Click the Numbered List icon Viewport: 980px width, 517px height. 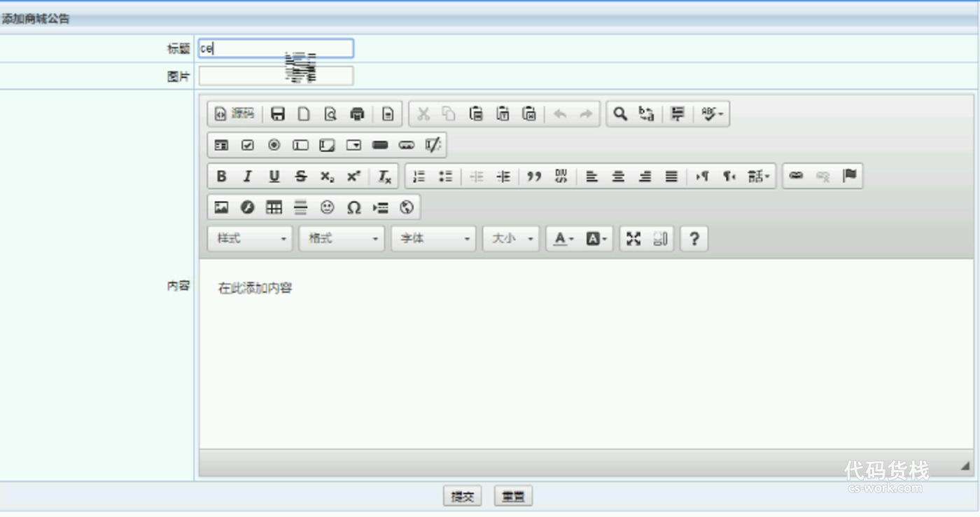419,176
